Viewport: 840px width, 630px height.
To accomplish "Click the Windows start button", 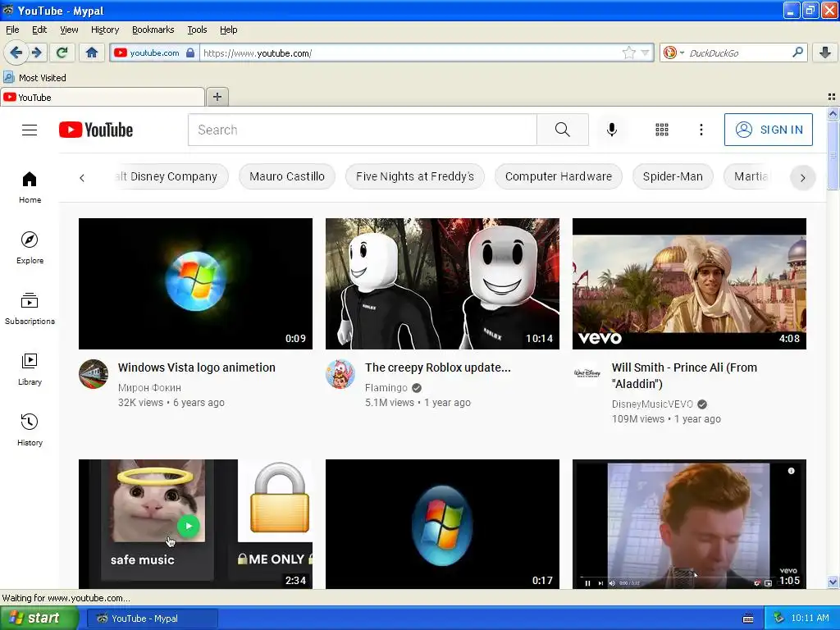I will click(39, 619).
